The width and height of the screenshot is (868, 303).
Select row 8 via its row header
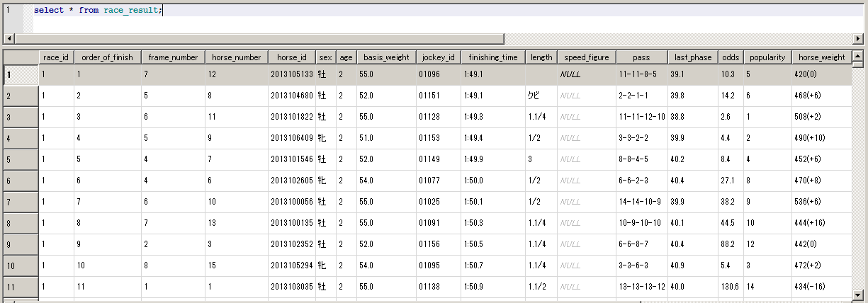point(21,224)
